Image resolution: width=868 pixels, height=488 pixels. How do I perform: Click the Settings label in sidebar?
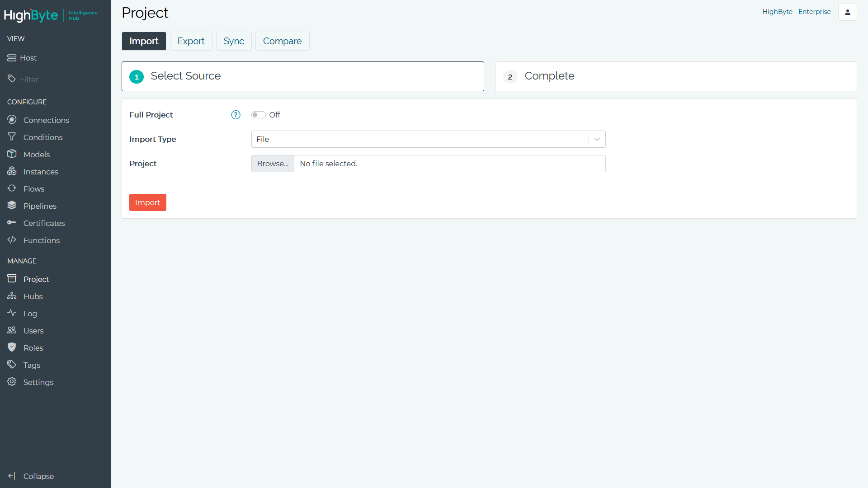coord(38,382)
